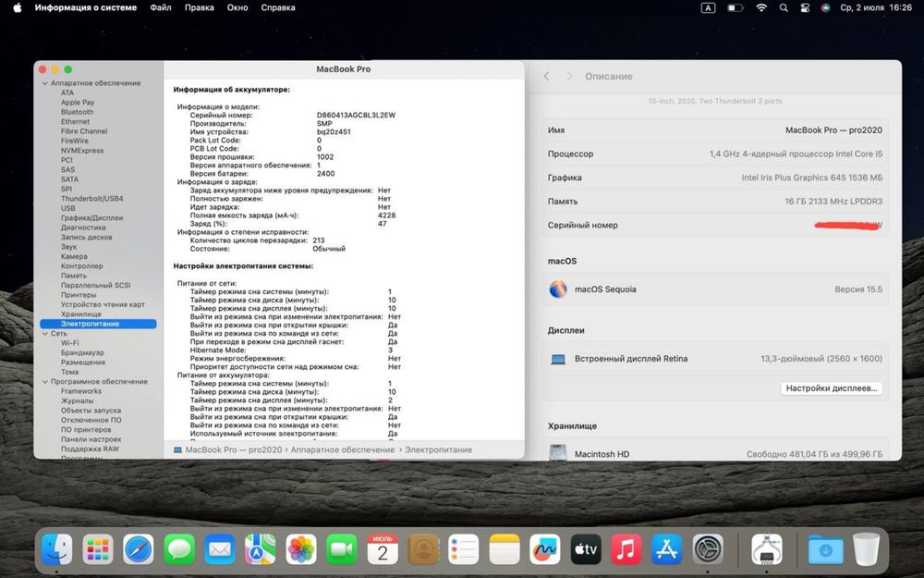The image size is (924, 578).
Task: Open Safari from the Dock
Action: (139, 549)
